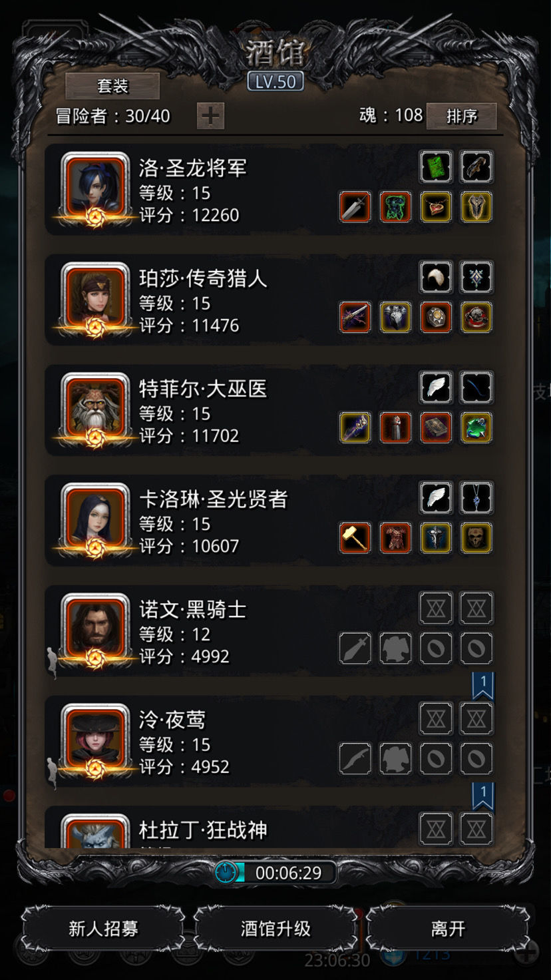Click the 新人招募 recruit button
This screenshot has height=980, width=551.
pos(103,929)
